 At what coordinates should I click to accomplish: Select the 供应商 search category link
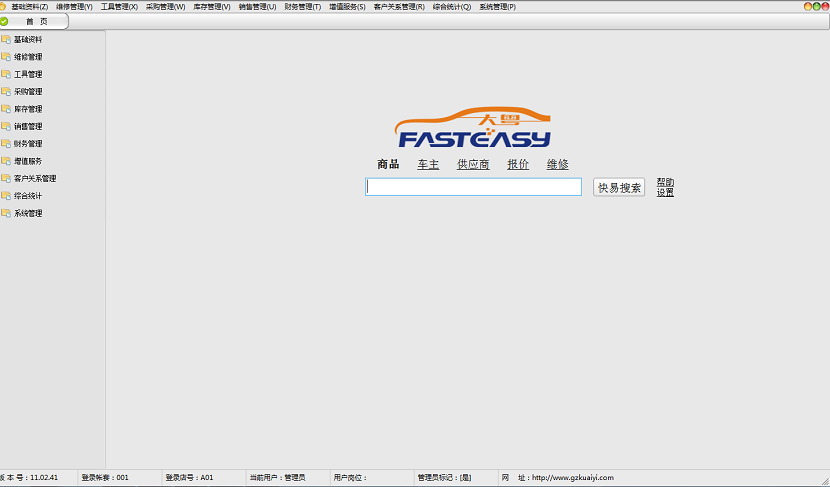tap(473, 164)
